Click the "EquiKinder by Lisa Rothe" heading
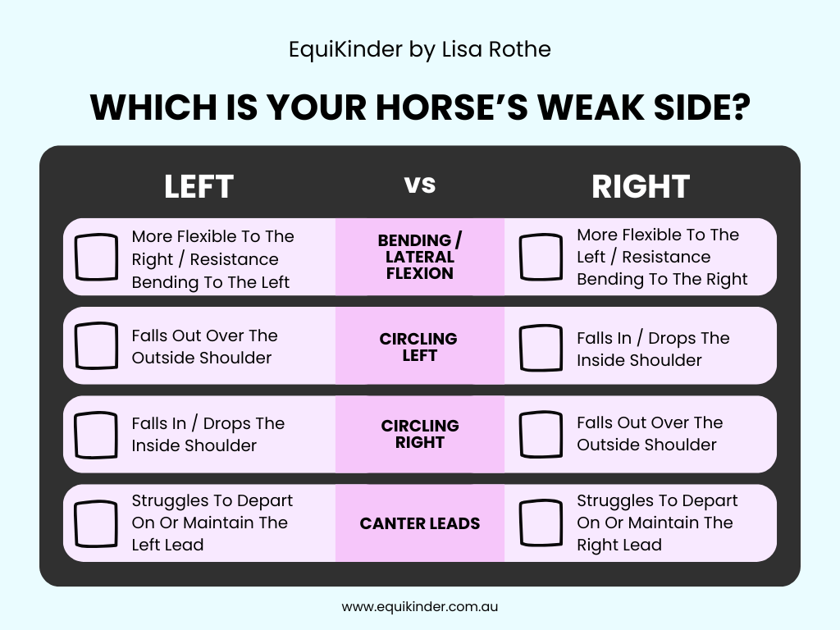Viewport: 840px width, 630px height. click(420, 49)
